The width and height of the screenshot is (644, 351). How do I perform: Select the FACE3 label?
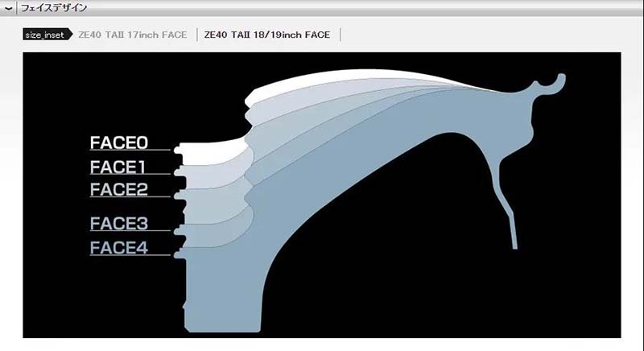(119, 224)
